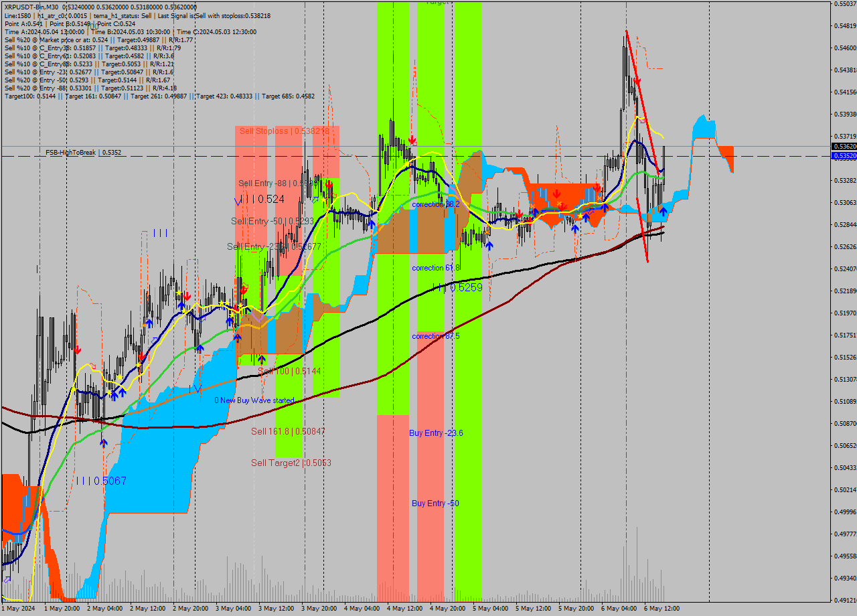Select the 'Sell Entry -23.6' chart label
The image size is (857, 616).
click(x=274, y=246)
